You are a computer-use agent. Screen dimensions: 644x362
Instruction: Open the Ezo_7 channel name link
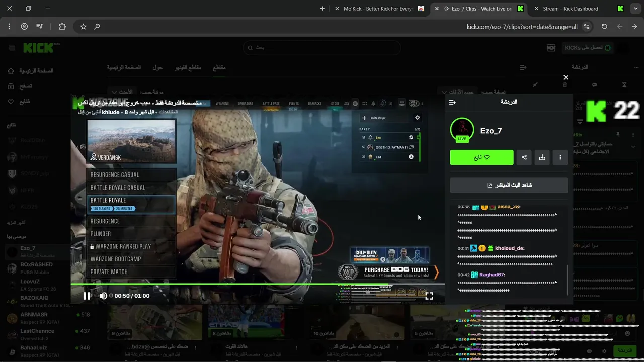[x=491, y=131]
